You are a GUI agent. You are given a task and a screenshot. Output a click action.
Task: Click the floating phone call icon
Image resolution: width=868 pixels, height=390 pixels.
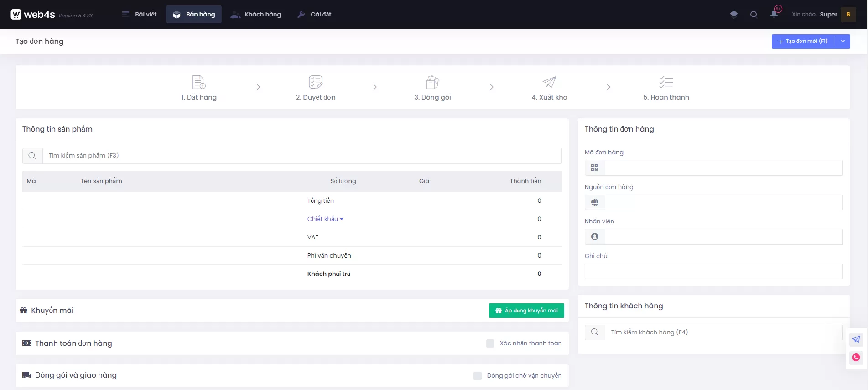coord(856,358)
